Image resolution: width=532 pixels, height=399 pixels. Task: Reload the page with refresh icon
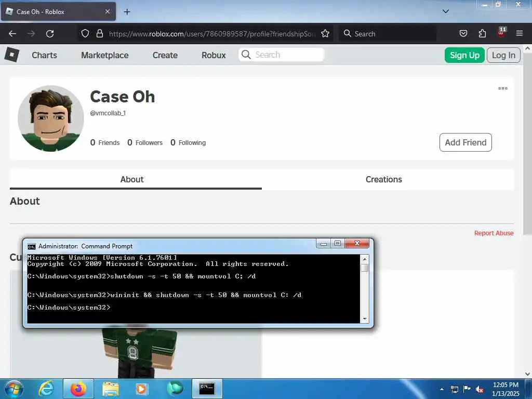[x=50, y=34]
